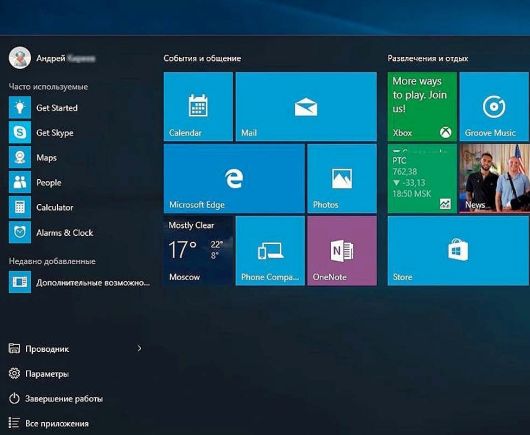Open the Photos tile
Screen dimensions: 530x435
(342, 178)
